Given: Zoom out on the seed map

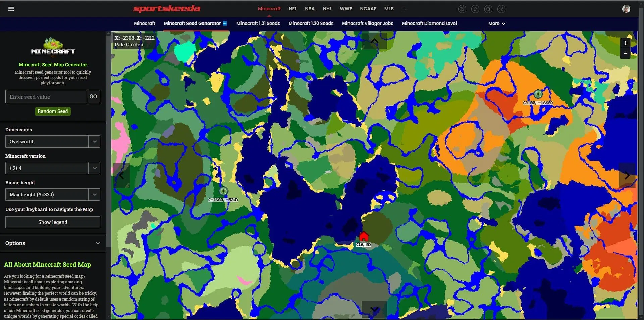Looking at the screenshot, I should [625, 53].
